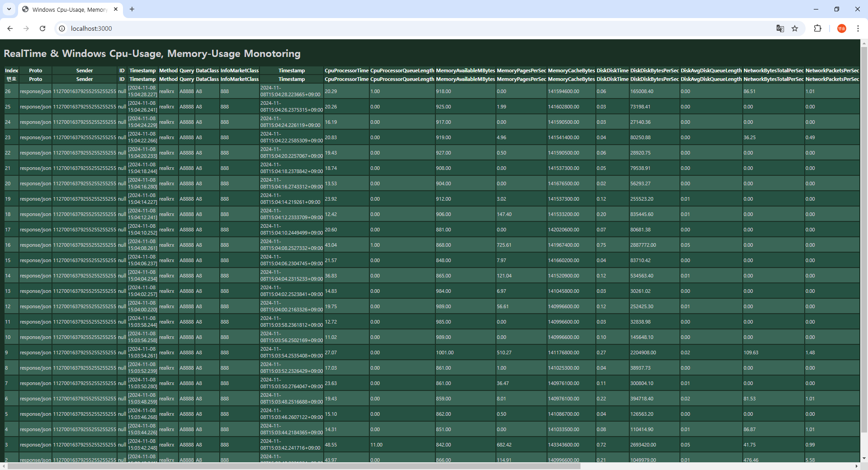This screenshot has height=470, width=868.
Task: Open the translate page icon
Action: tap(780, 28)
